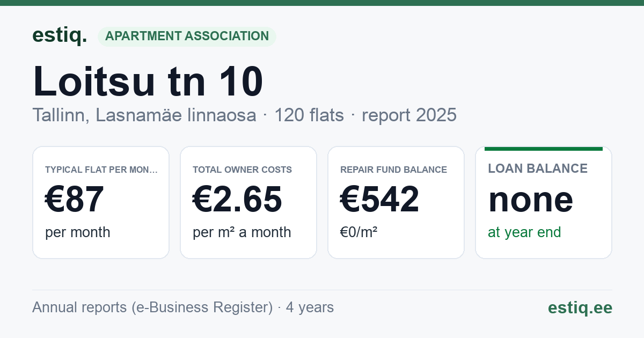This screenshot has width=644, height=338.
Task: Open the Repair fund balance card
Action: (x=396, y=202)
